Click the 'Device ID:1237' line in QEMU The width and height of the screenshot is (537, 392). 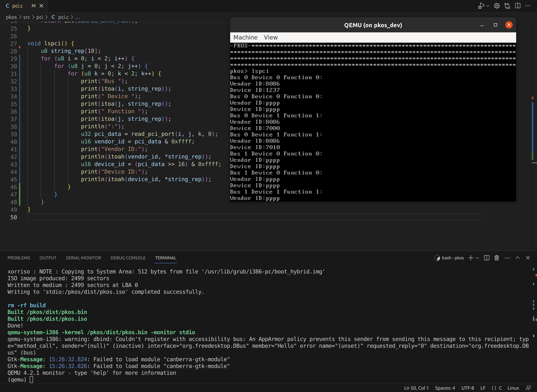click(x=255, y=90)
